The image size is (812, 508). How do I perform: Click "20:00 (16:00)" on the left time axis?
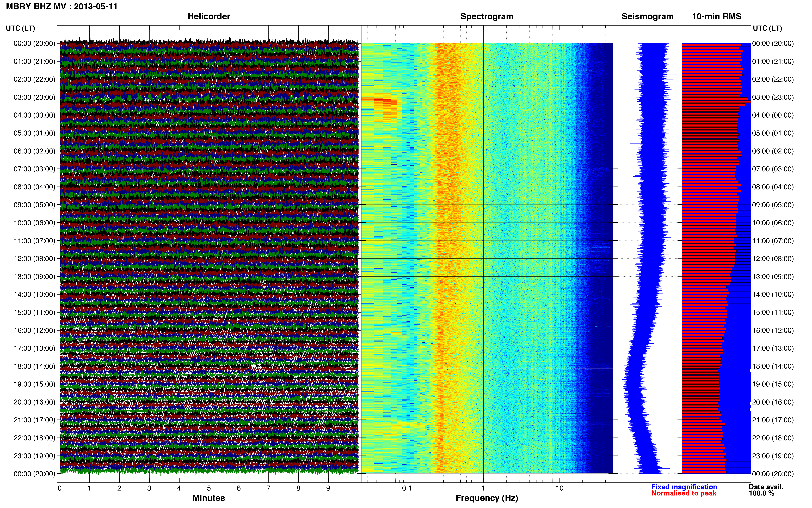click(x=34, y=402)
